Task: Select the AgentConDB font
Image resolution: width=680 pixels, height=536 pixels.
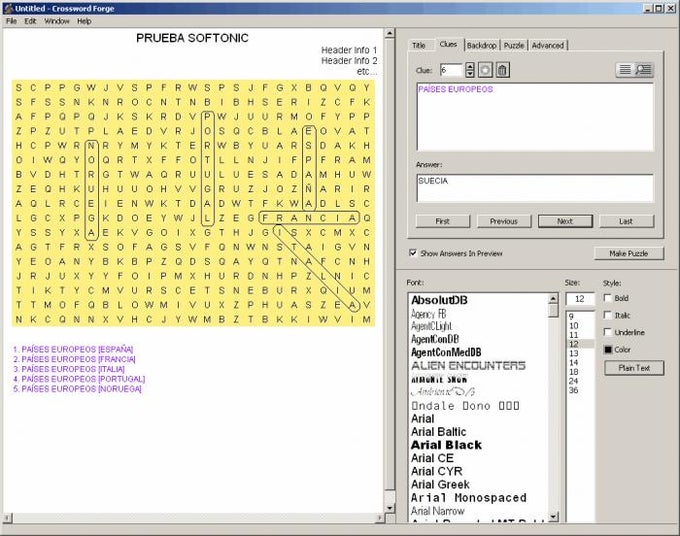Action: coord(435,339)
